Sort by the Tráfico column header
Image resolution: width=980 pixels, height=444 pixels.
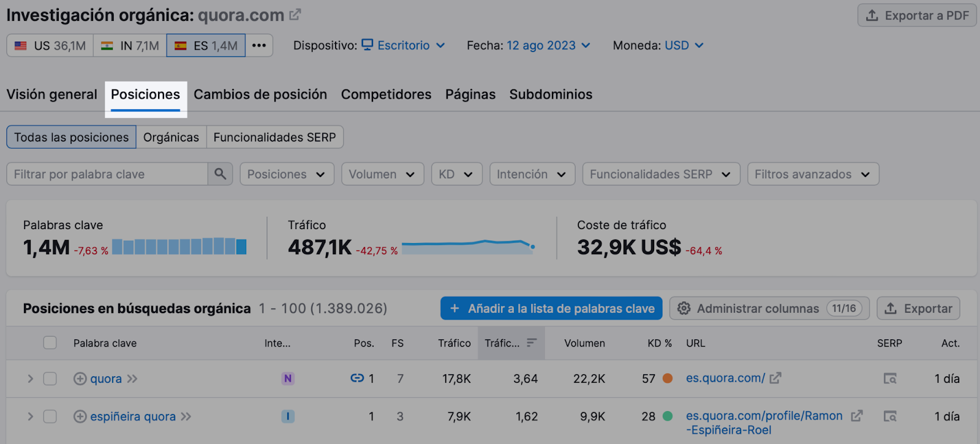pyautogui.click(x=454, y=343)
